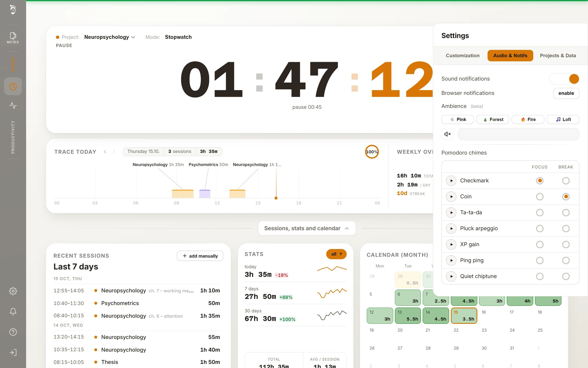Open the Neuropsychology project dropdown

pyautogui.click(x=110, y=37)
